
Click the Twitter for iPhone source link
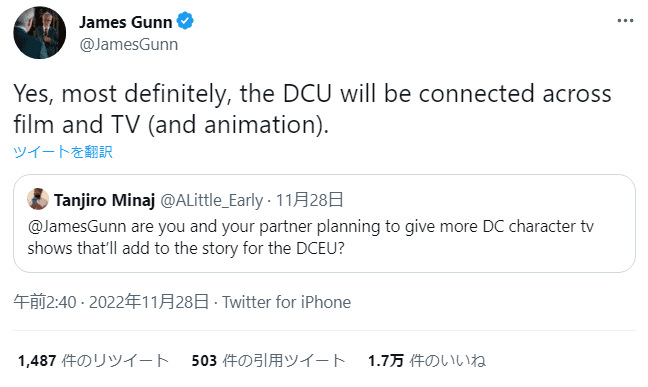point(287,302)
